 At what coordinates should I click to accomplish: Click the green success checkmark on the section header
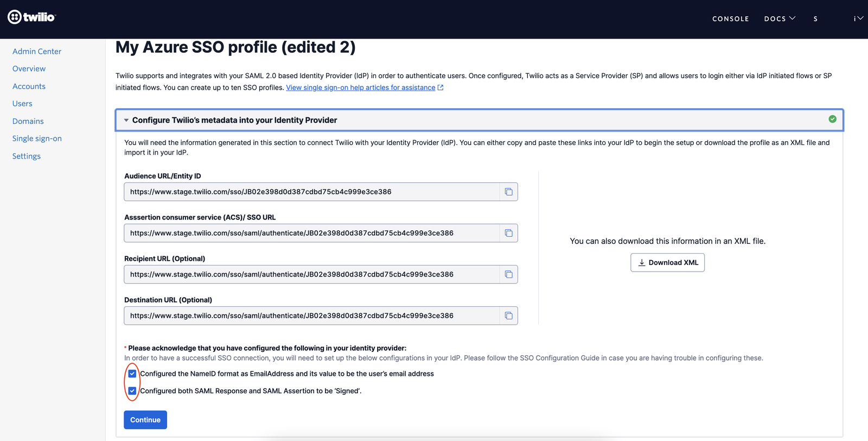[832, 119]
